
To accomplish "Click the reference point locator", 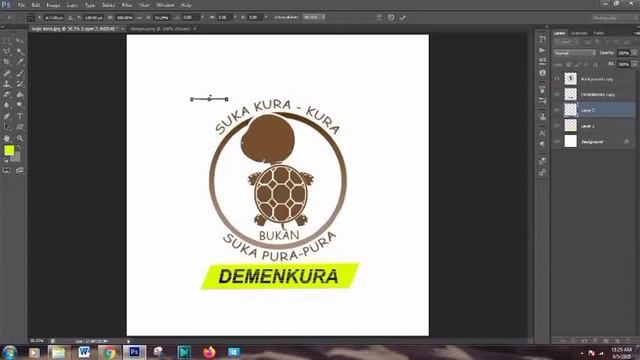I will coord(31,18).
